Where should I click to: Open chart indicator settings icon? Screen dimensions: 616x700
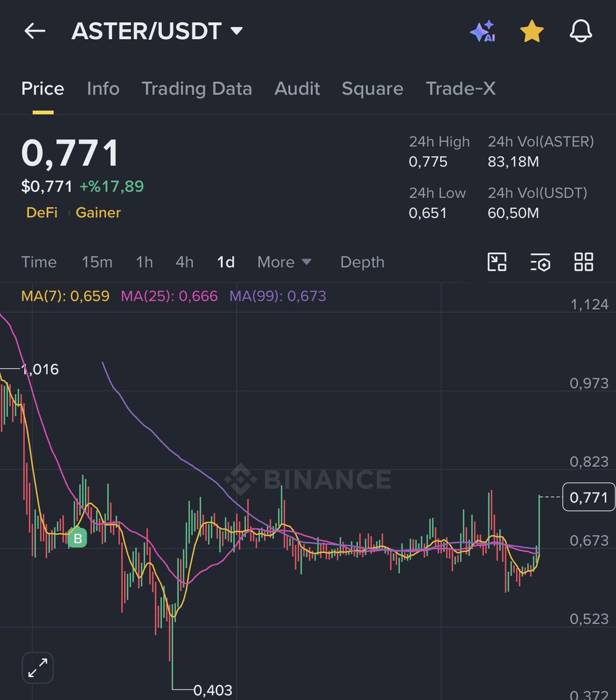pos(540,262)
